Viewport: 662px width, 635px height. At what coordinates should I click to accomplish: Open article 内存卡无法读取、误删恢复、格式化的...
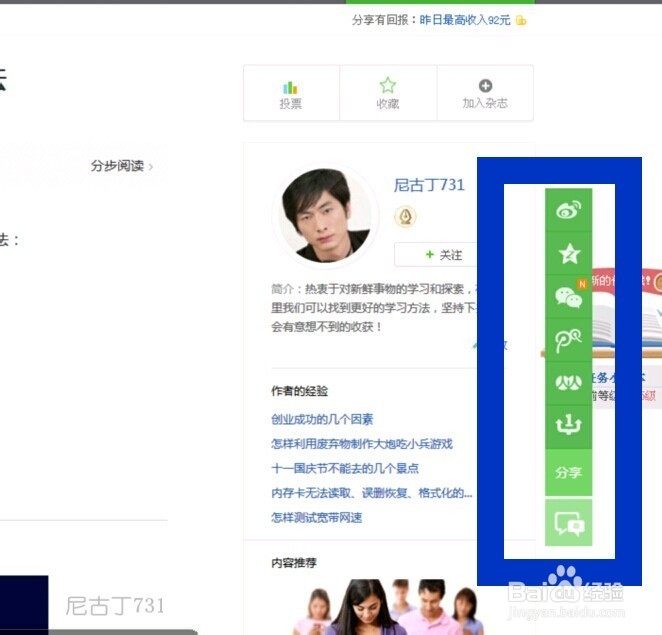(372, 493)
